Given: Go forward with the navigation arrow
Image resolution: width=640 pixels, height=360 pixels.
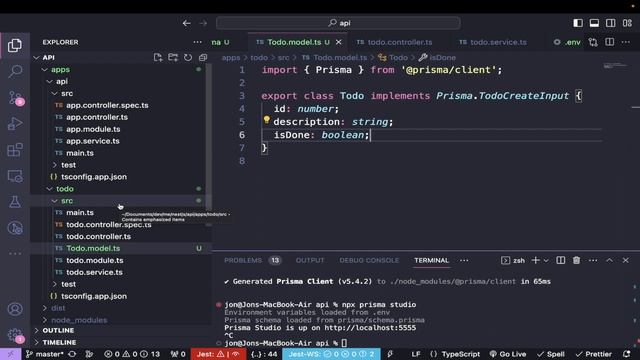Looking at the screenshot, I should pos(203,23).
